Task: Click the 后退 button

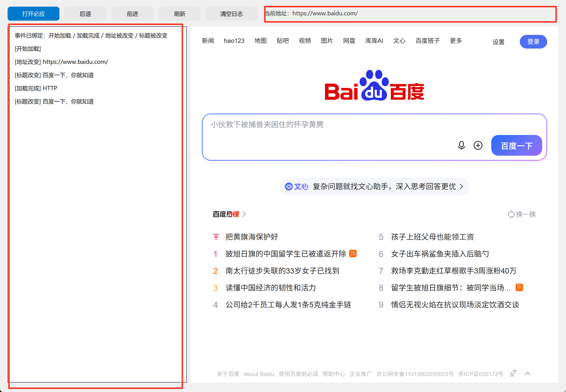Action: pos(85,14)
